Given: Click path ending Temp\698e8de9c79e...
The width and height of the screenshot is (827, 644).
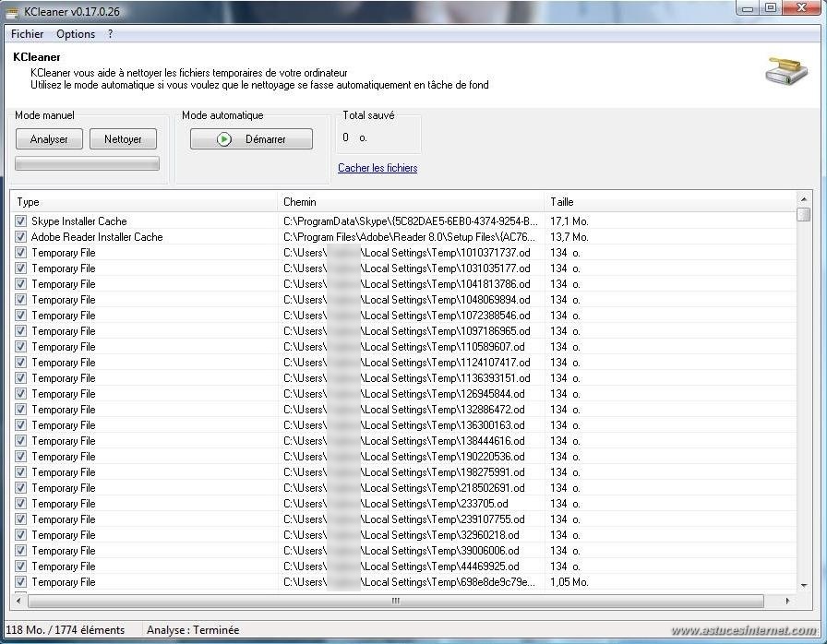Looking at the screenshot, I should pos(409,582).
